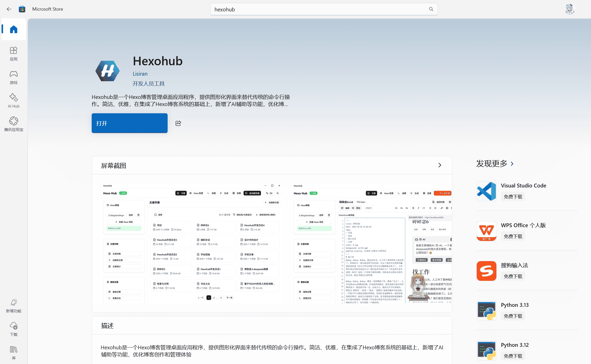Image resolution: width=591 pixels, height=364 pixels.
Task: Select the Home tab in sidebar
Action: point(14,29)
